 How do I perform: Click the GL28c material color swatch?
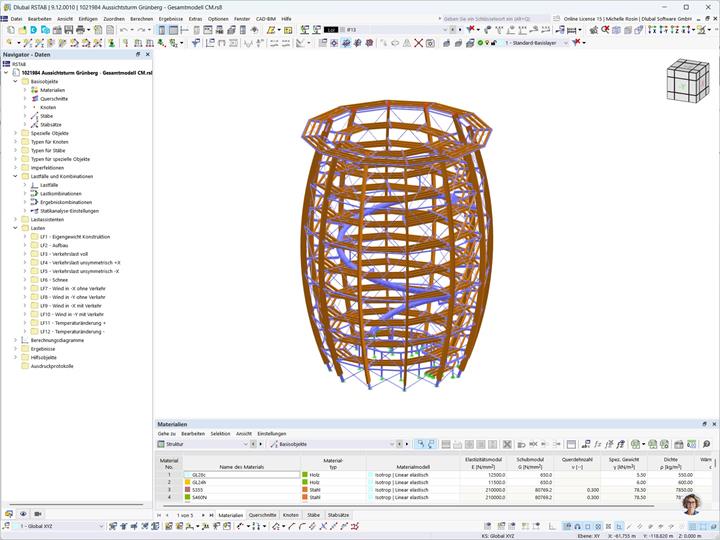(187, 475)
